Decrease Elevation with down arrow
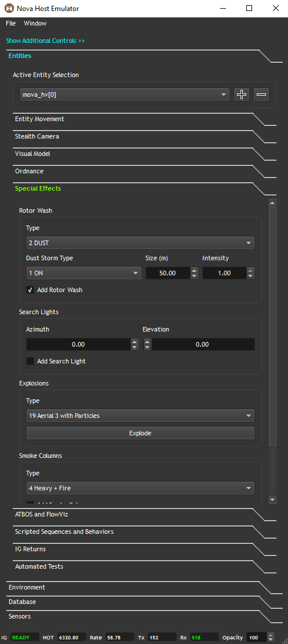The height and width of the screenshot is (644, 288). click(147, 347)
